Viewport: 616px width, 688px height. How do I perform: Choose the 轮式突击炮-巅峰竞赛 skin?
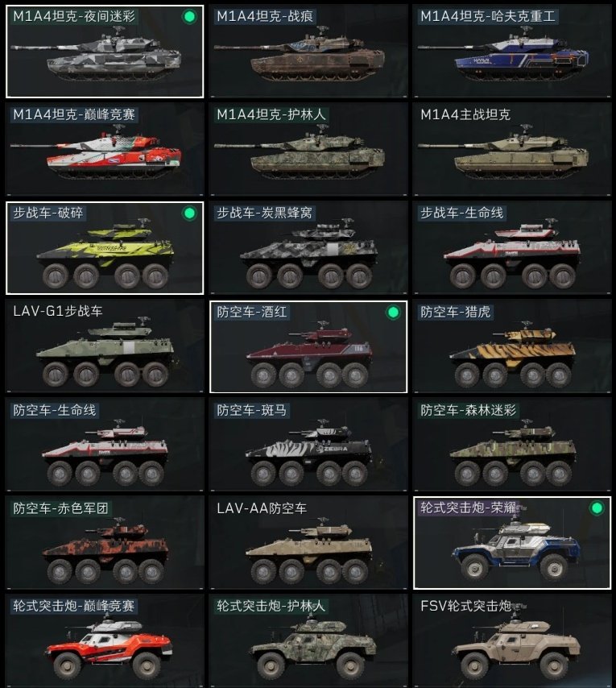point(105,641)
